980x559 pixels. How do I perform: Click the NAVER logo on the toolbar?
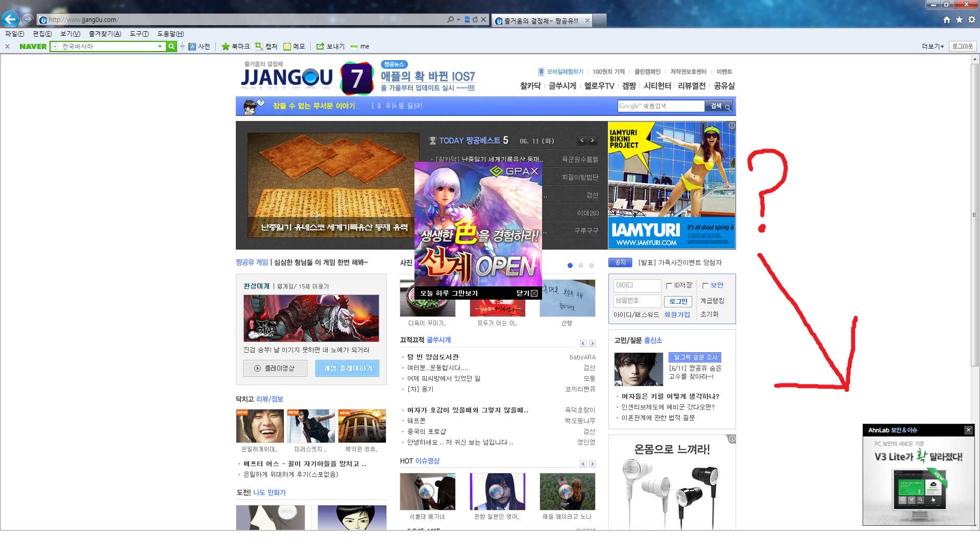(33, 46)
